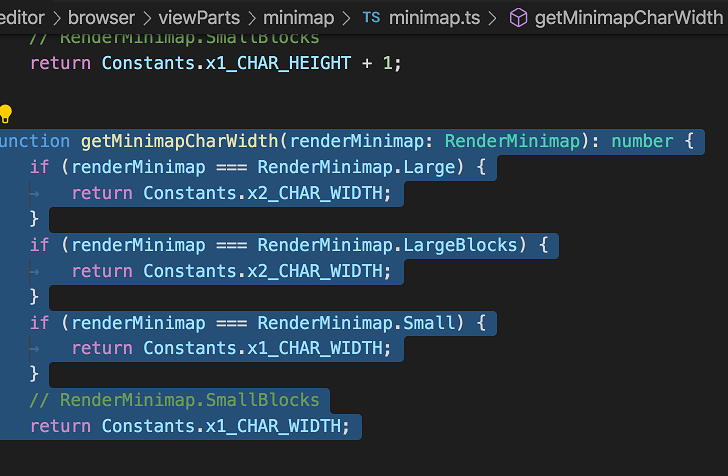Open the 'minimap' folder breadcrumb segment
Screen dimensions: 728x476
(299, 18)
